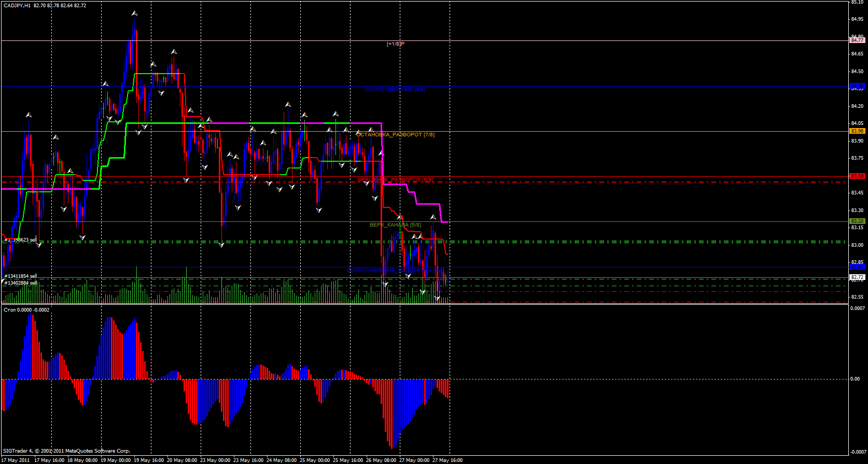Click the 23 May 16:00 time label

pos(248,460)
